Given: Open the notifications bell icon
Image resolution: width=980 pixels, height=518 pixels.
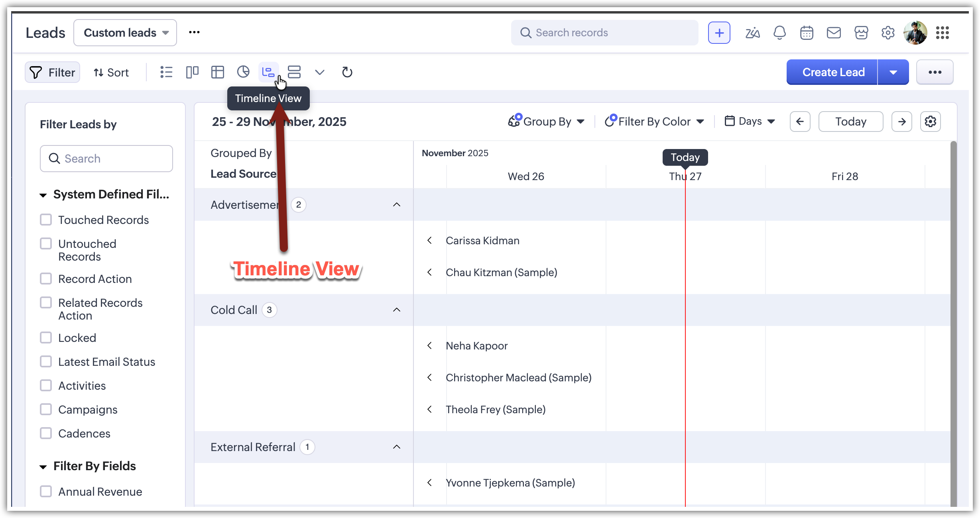Looking at the screenshot, I should pos(779,33).
